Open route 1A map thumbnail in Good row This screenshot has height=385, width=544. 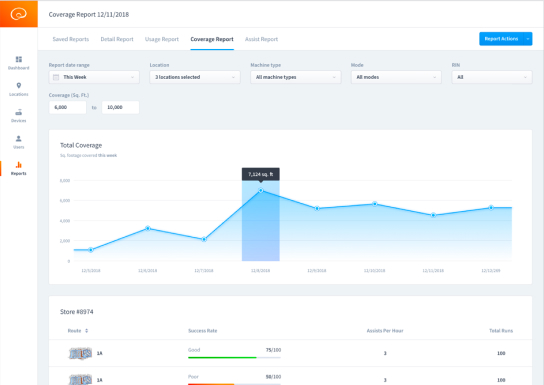pyautogui.click(x=80, y=353)
